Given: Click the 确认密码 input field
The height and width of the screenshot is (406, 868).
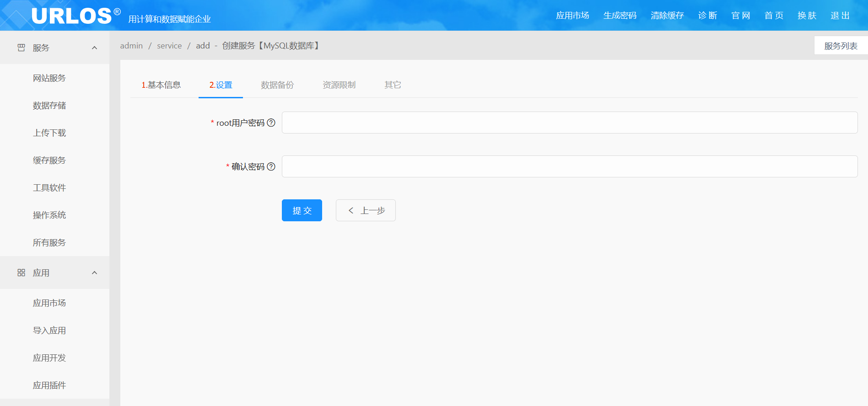Looking at the screenshot, I should [570, 166].
